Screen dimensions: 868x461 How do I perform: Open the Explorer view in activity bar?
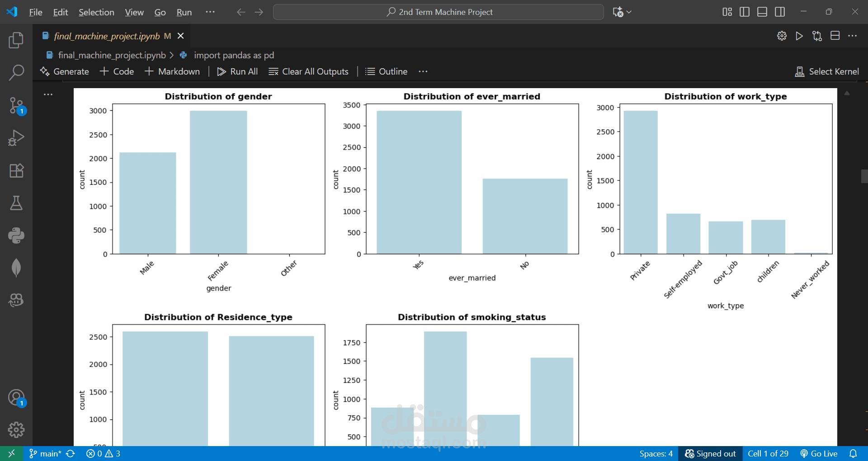point(16,40)
